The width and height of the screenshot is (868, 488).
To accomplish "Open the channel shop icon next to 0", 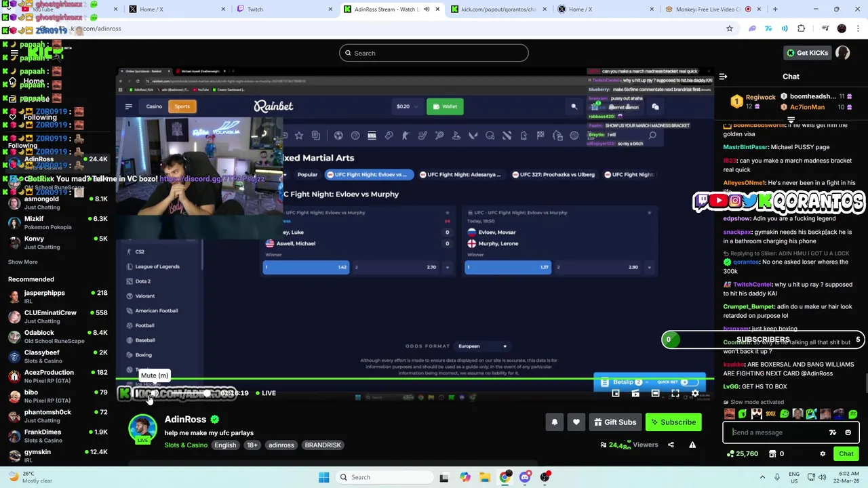I will tap(772, 454).
